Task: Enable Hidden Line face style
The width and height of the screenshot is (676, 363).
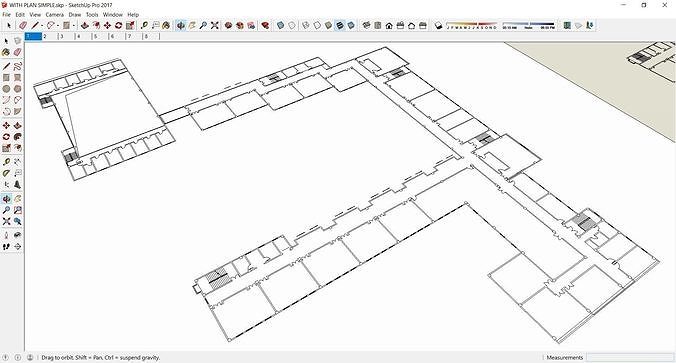Action: point(317,25)
